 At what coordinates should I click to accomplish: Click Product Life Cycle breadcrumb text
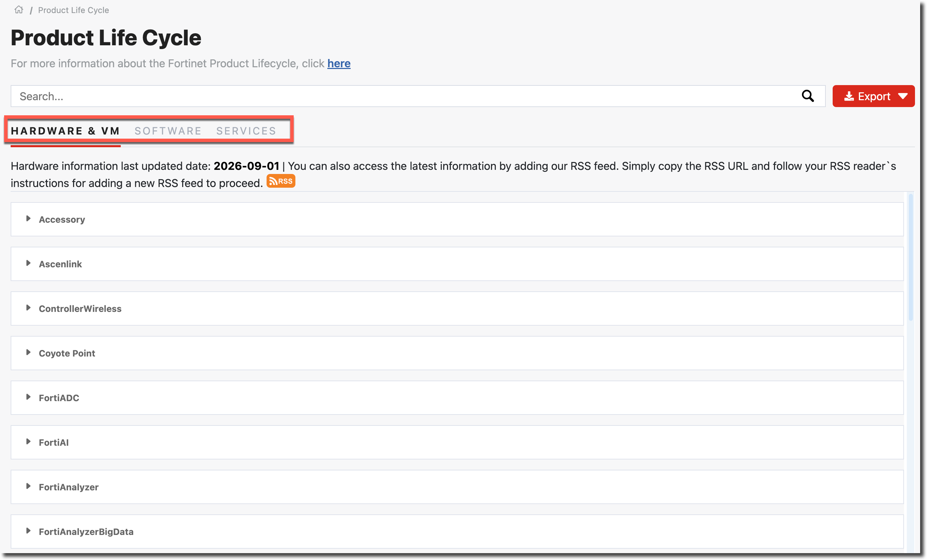click(73, 10)
